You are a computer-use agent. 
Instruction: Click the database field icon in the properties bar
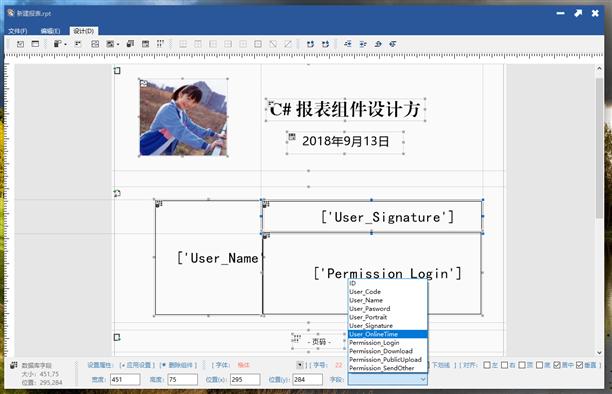(x=14, y=365)
